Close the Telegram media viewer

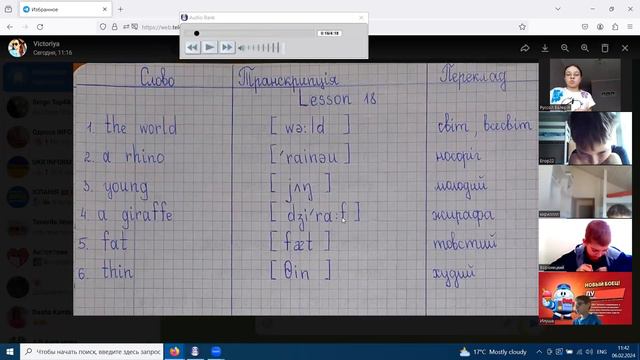point(625,48)
